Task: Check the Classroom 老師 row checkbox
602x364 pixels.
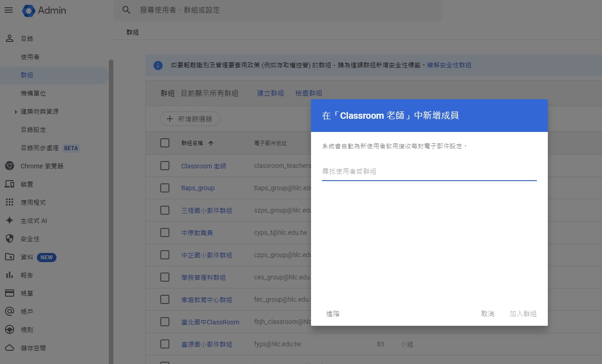Action: [165, 166]
